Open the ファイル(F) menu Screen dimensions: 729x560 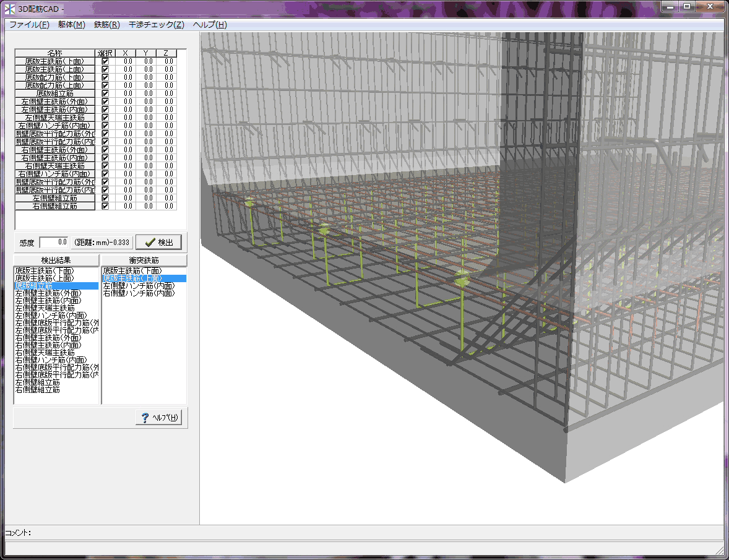click(x=29, y=25)
